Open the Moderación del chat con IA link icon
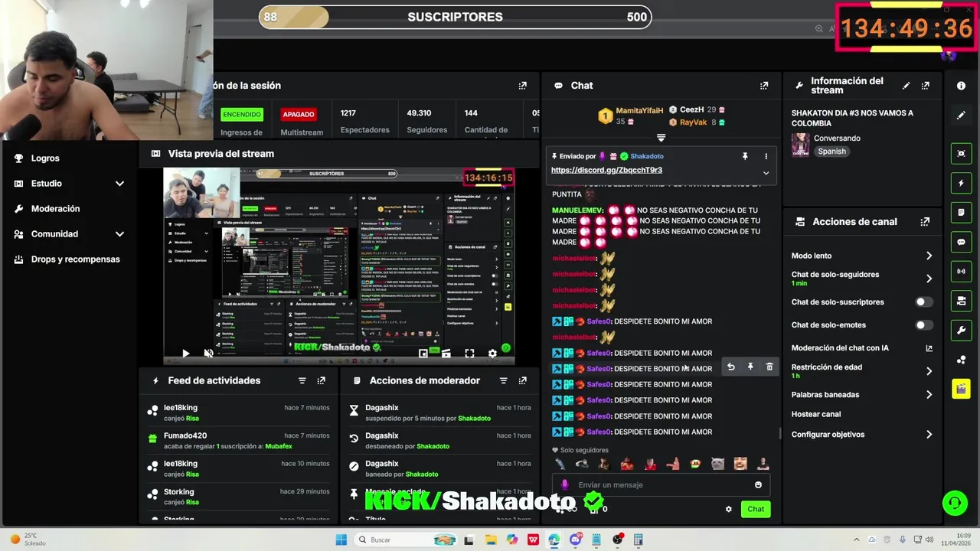This screenshot has height=551, width=980. [929, 348]
